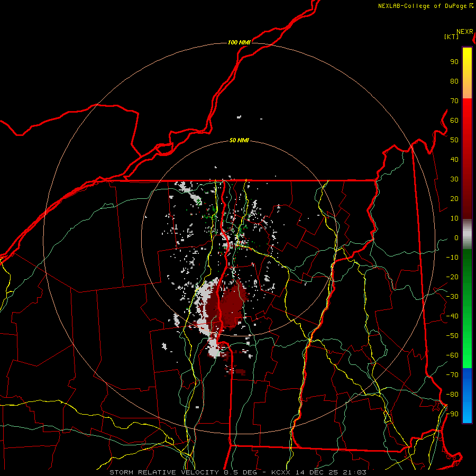The width and height of the screenshot is (476, 476).
Task: Click the [KT] units label above the scale
Action: pyautogui.click(x=452, y=36)
